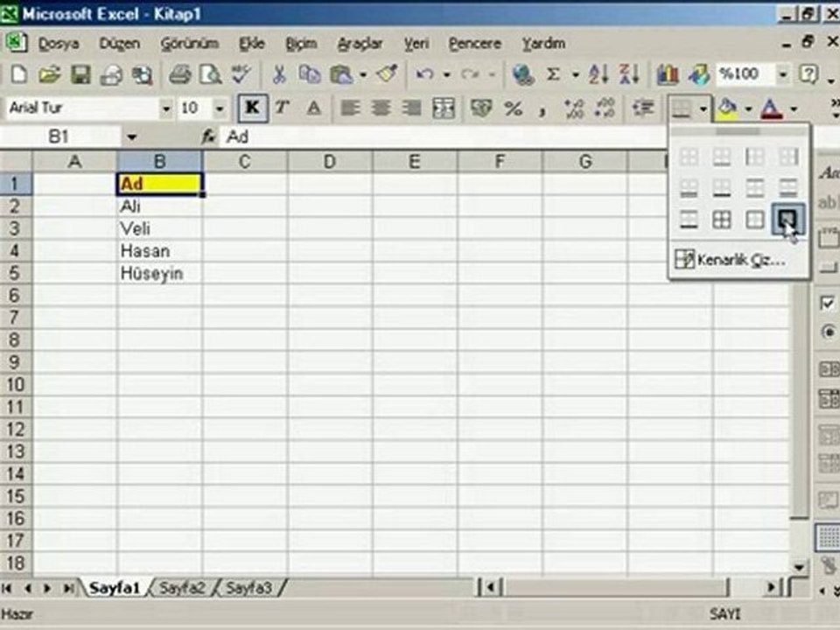The height and width of the screenshot is (630, 840).
Task: Open Print Preview from the toolbar
Action: tap(210, 74)
